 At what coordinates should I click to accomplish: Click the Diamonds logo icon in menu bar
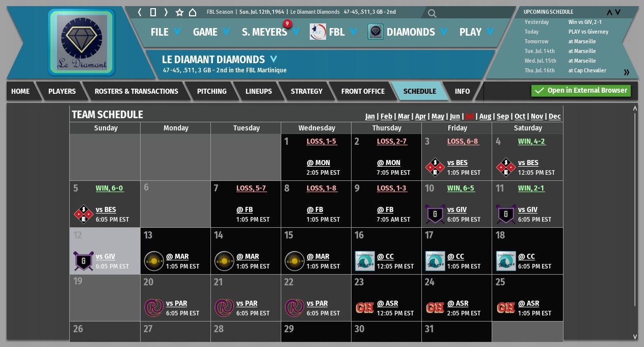375,32
